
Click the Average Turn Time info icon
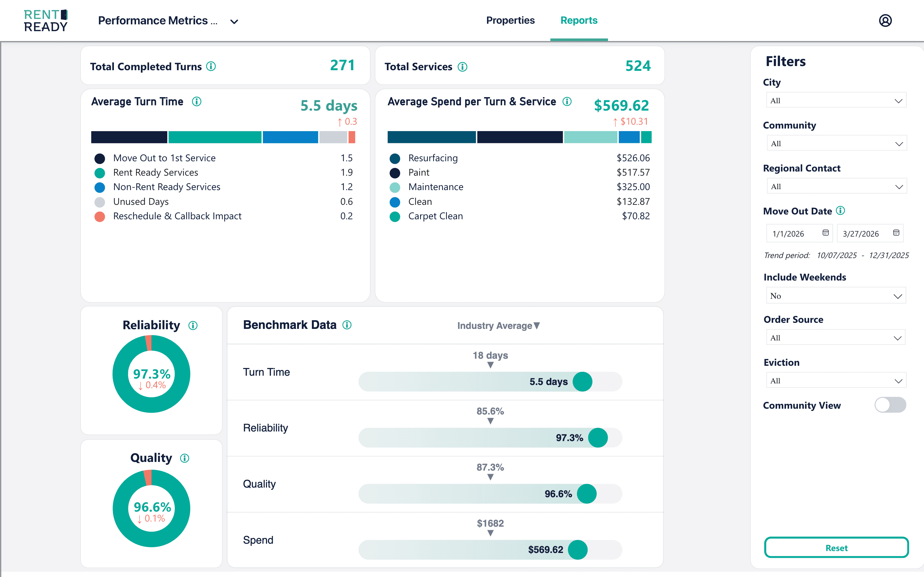click(x=197, y=102)
